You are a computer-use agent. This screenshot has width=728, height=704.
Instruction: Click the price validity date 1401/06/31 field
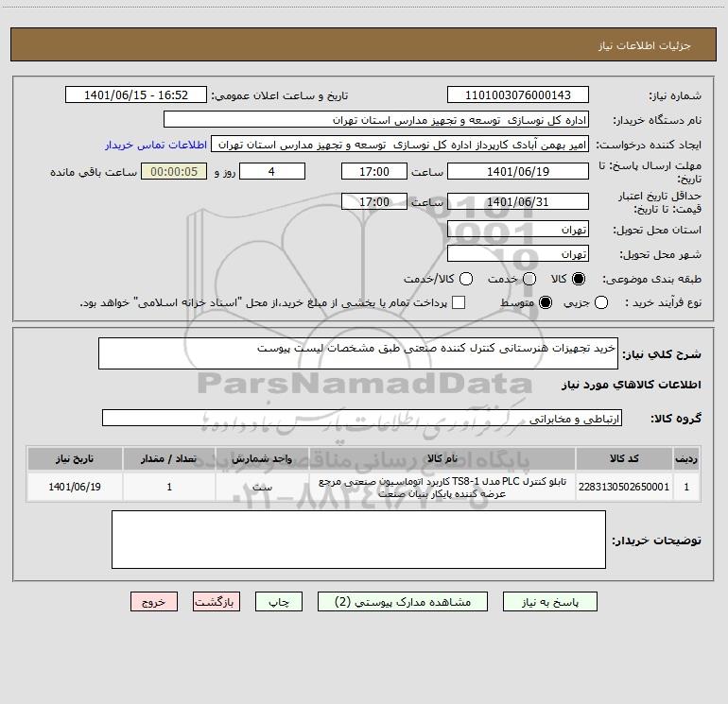click(x=518, y=201)
